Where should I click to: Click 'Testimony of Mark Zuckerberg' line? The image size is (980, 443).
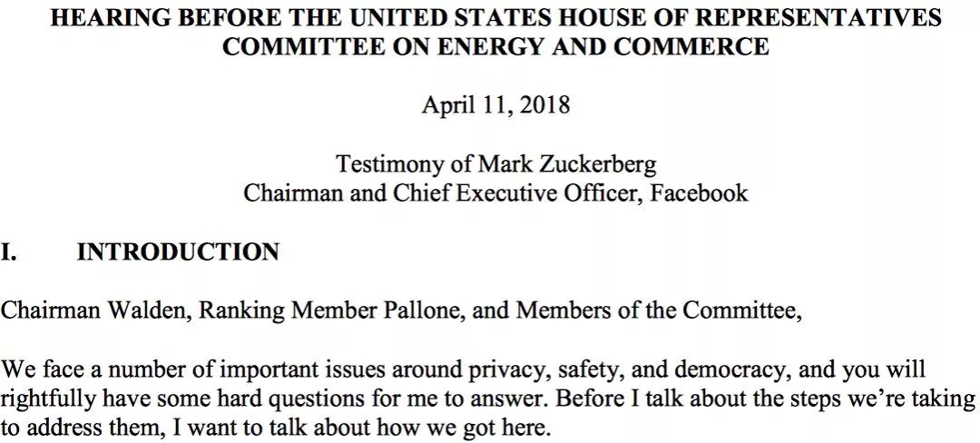tap(495, 164)
